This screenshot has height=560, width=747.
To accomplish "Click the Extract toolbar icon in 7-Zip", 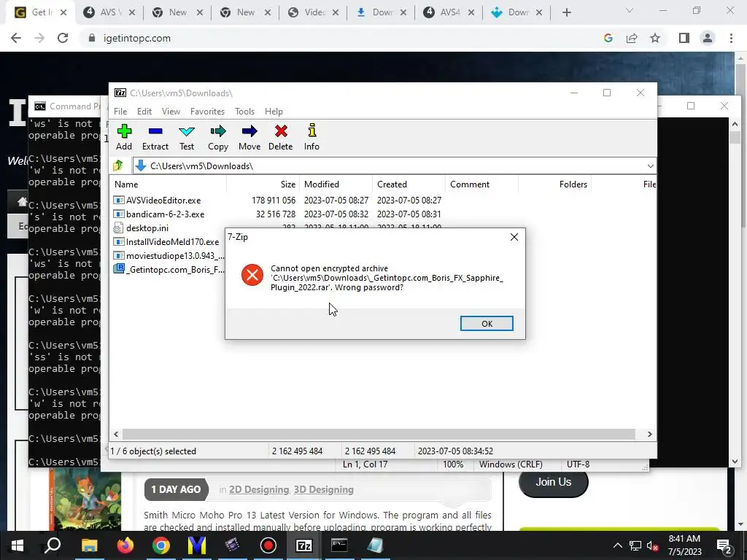I will (x=155, y=137).
